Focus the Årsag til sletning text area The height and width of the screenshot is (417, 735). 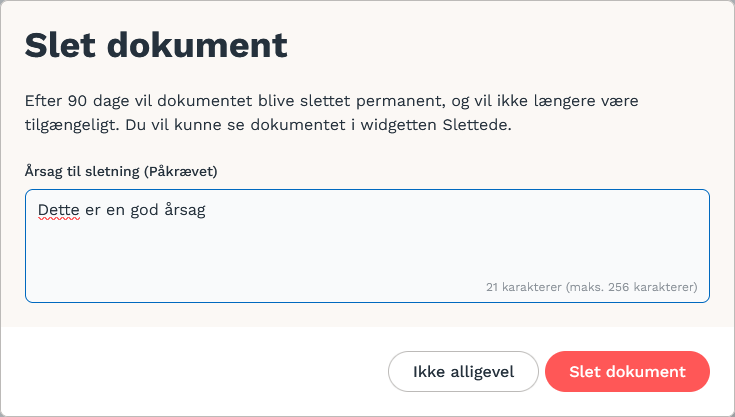[x=368, y=246]
